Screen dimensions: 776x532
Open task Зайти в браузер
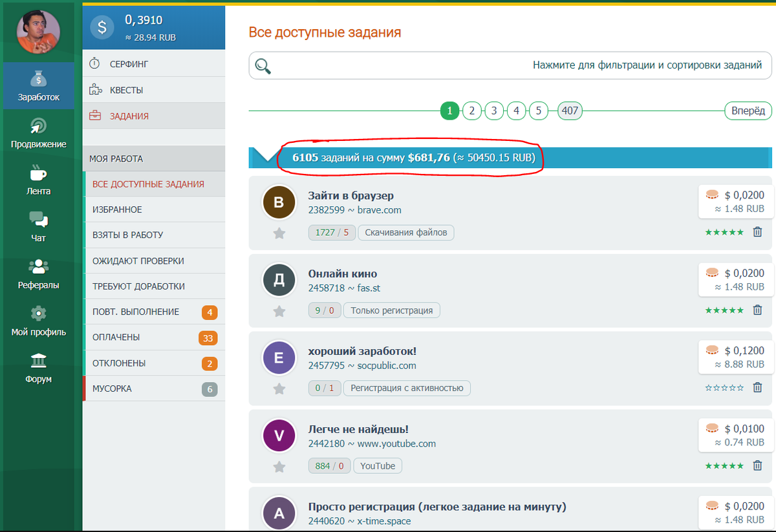pyautogui.click(x=351, y=195)
